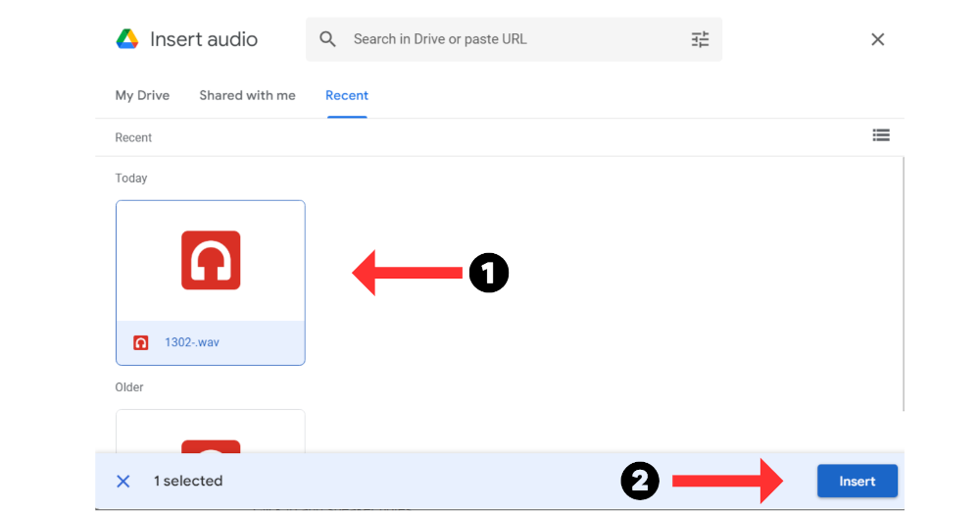Click the Google Drive logo icon
This screenshot has height=513, width=980.
pyautogui.click(x=127, y=39)
